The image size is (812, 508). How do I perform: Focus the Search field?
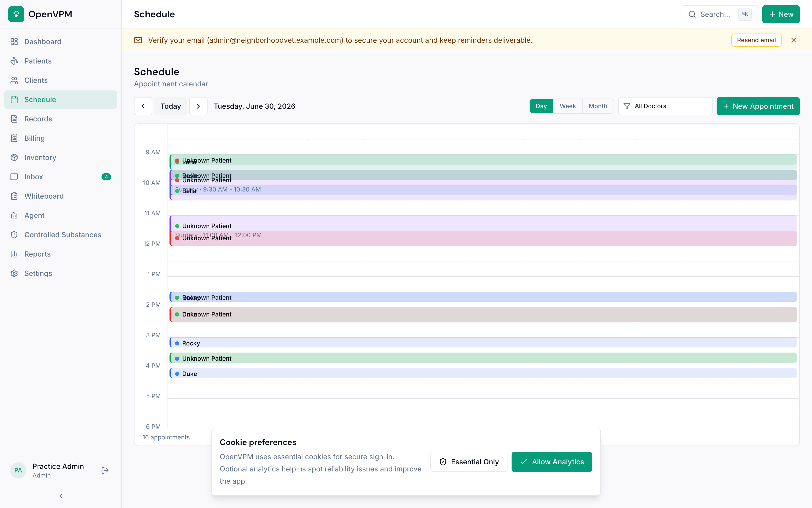tap(719, 14)
